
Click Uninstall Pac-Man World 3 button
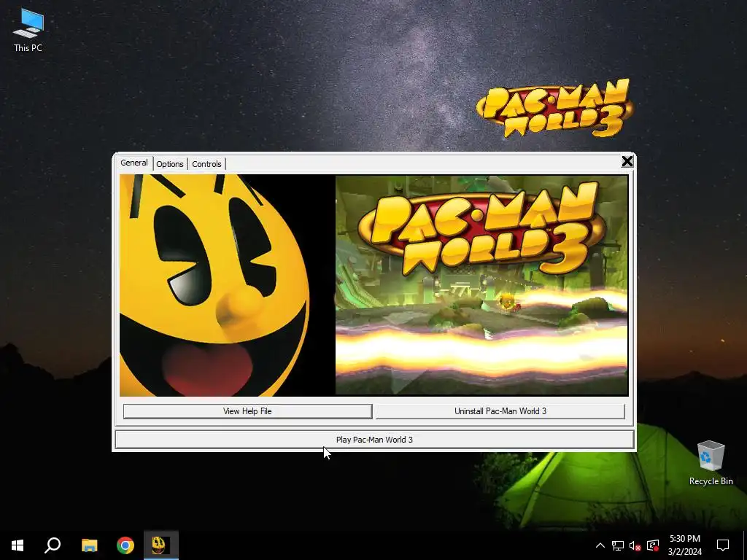[500, 411]
